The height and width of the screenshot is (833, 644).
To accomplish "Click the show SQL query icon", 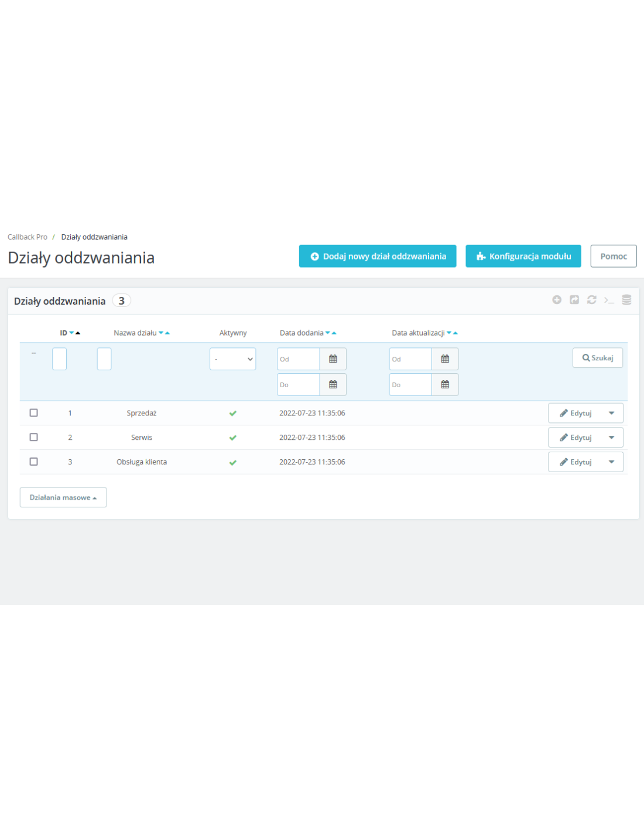I will coord(609,300).
